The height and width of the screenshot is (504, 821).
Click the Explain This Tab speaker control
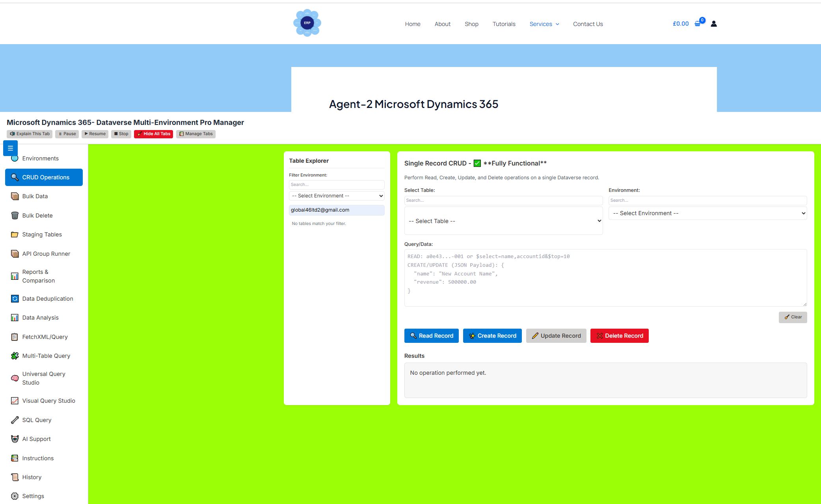pos(29,134)
